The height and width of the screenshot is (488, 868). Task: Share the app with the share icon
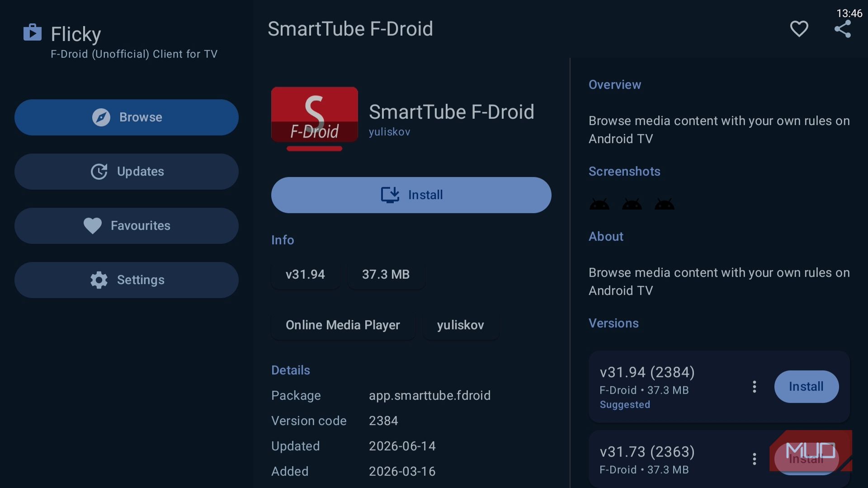click(843, 29)
